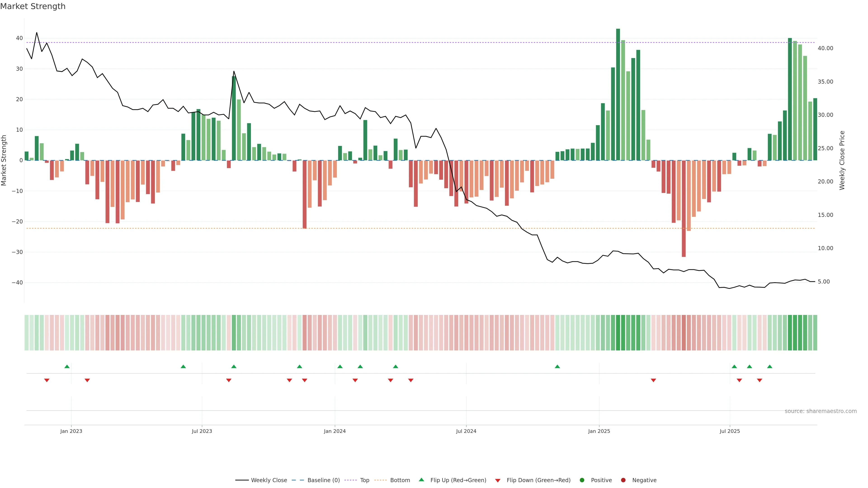This screenshot has height=488, width=868.
Task: Click the Jul 2025 x-axis label
Action: pyautogui.click(x=729, y=431)
